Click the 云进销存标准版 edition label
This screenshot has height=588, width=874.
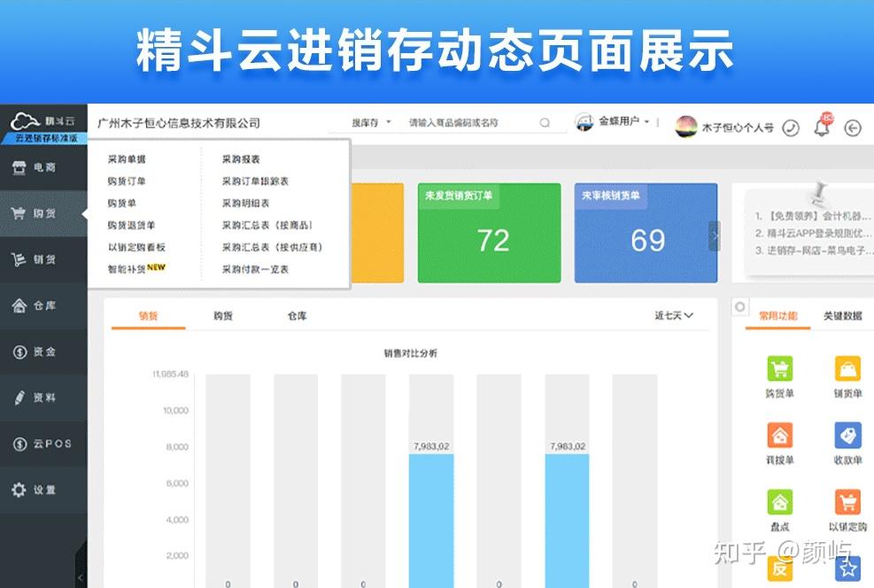coord(46,137)
